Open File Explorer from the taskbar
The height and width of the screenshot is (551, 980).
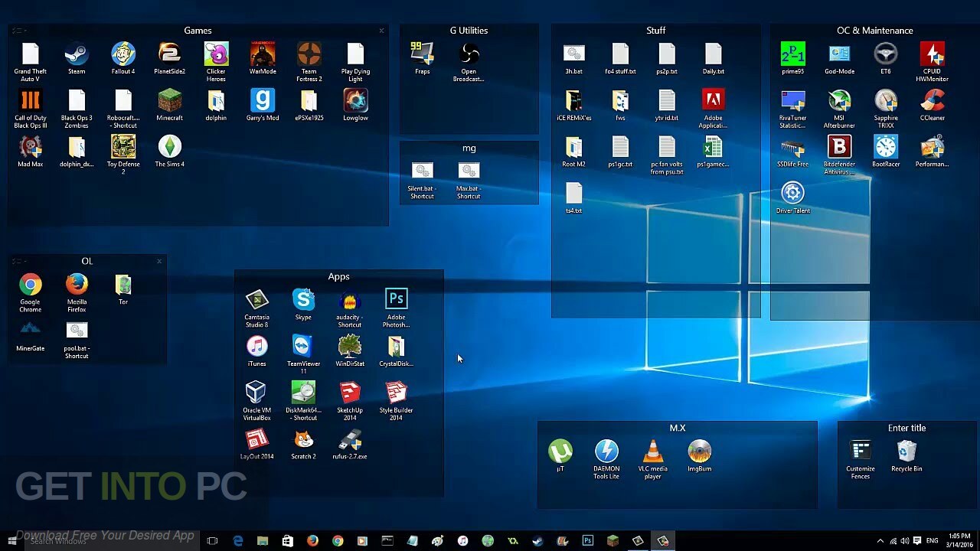point(263,541)
